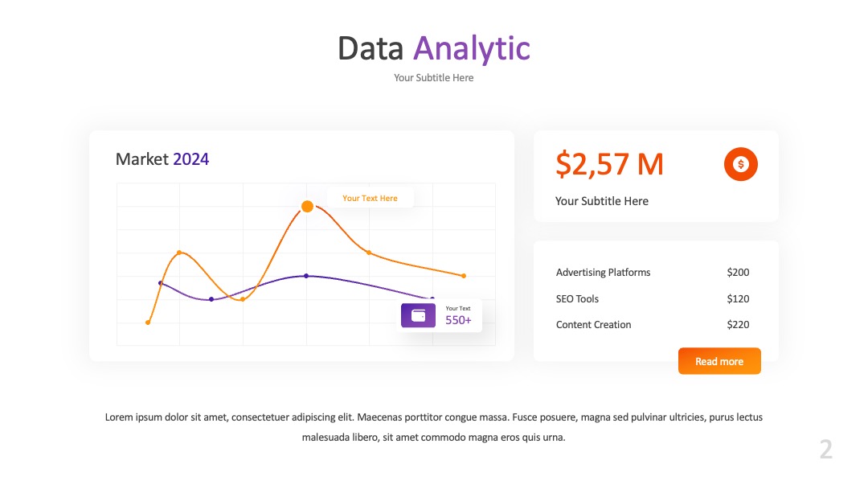
Task: Select the Content Creation row label
Action: click(593, 325)
